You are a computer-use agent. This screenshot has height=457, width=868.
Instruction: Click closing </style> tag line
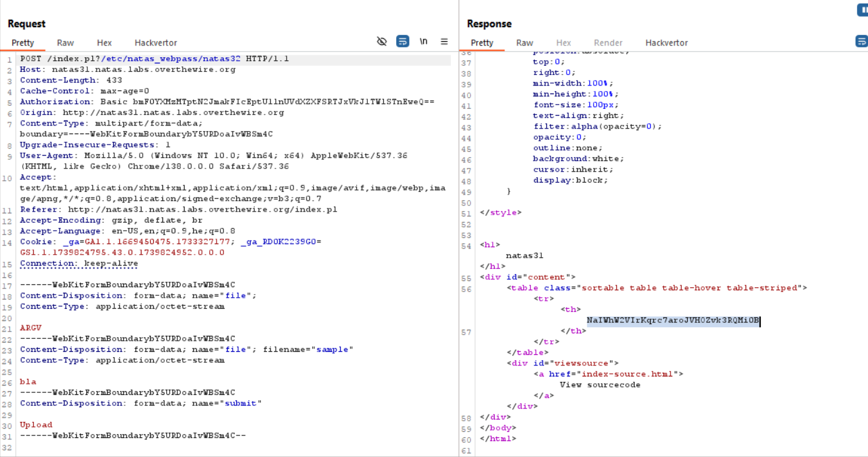[500, 213]
